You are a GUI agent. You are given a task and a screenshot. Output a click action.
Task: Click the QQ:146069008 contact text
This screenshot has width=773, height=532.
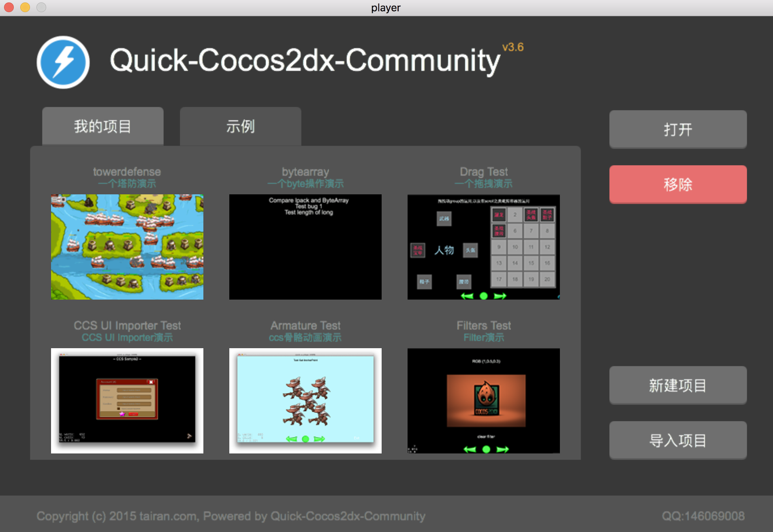tap(703, 516)
